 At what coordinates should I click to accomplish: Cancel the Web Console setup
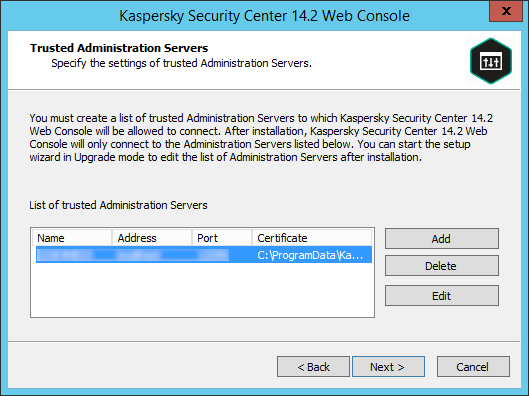[473, 367]
